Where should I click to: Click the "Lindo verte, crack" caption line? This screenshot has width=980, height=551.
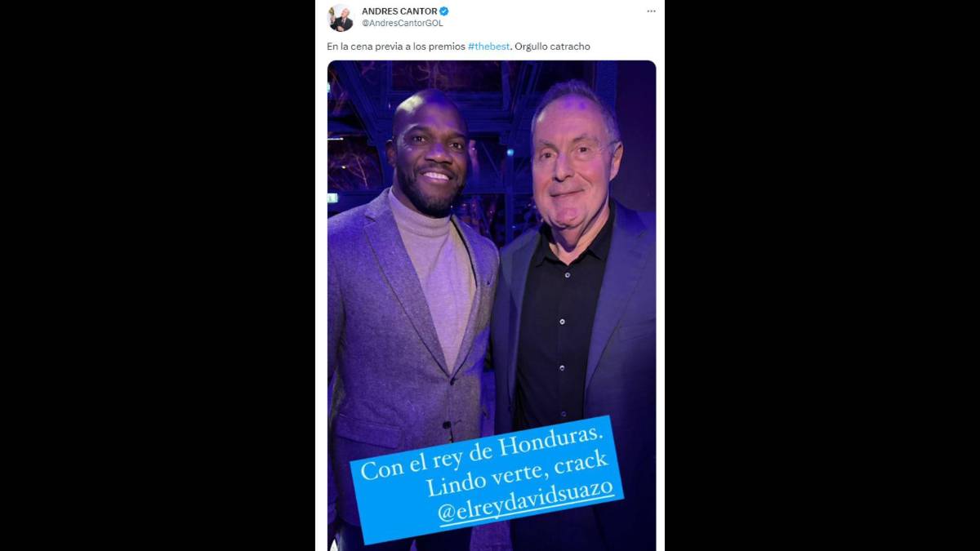tap(518, 475)
